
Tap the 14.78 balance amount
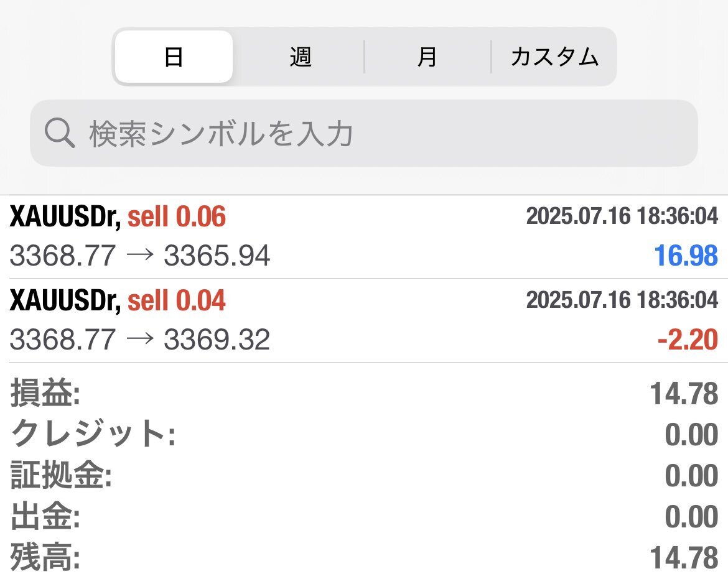(684, 557)
